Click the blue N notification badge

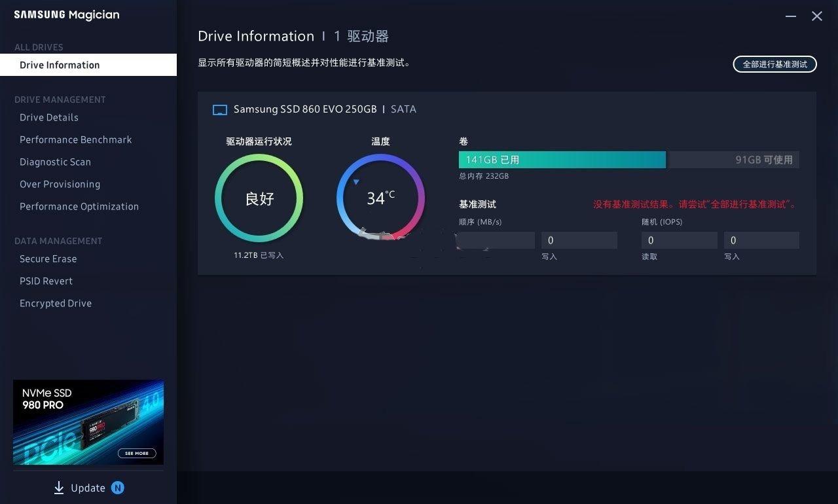tap(117, 488)
